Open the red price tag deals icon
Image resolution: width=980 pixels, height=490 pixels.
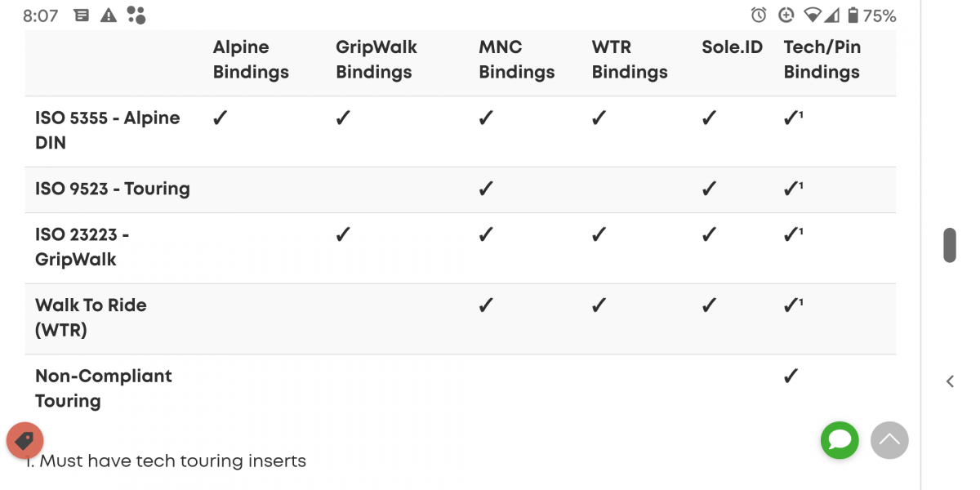24,441
